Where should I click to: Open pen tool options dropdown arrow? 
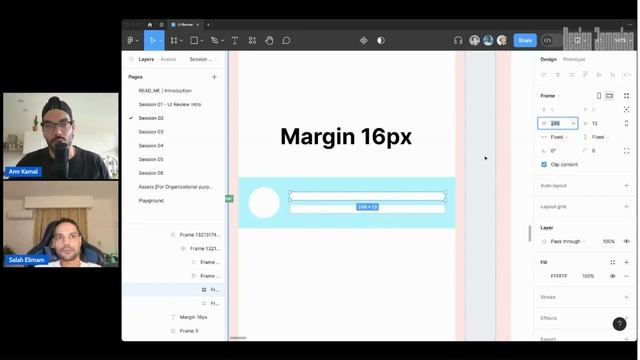tap(222, 41)
